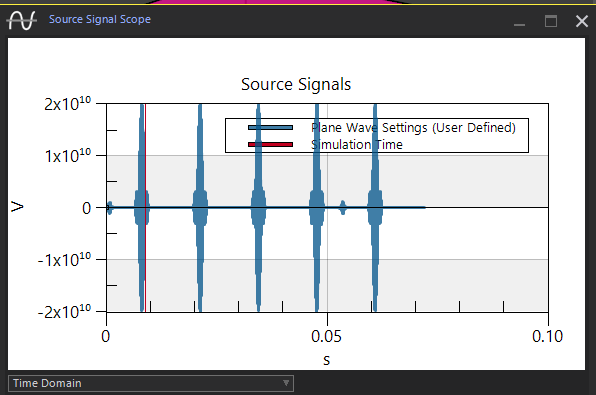The width and height of the screenshot is (596, 395).
Task: Click the 0.05 x-axis tick label
Action: click(x=326, y=336)
